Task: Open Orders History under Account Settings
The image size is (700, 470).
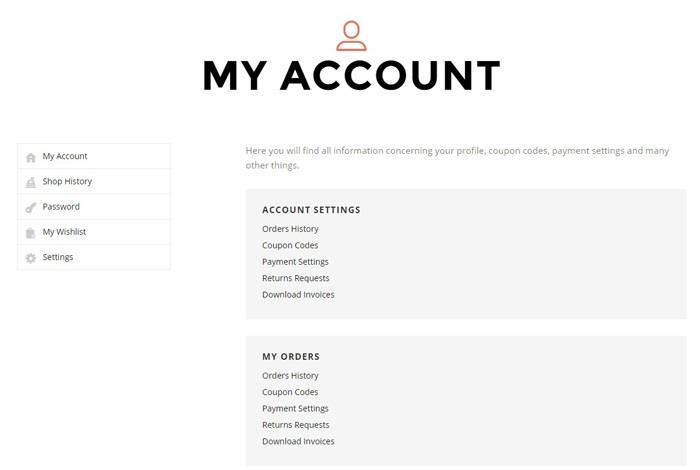Action: (290, 229)
